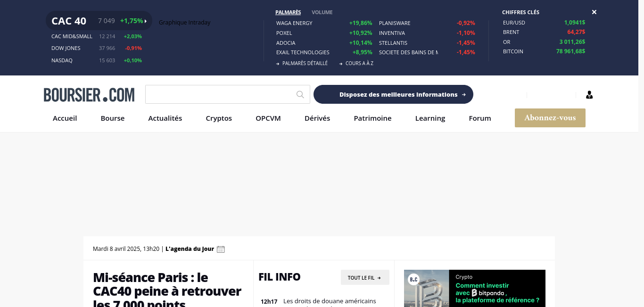Open ADOCIA stock quote
Image resolution: width=644 pixels, height=307 pixels.
pos(286,43)
